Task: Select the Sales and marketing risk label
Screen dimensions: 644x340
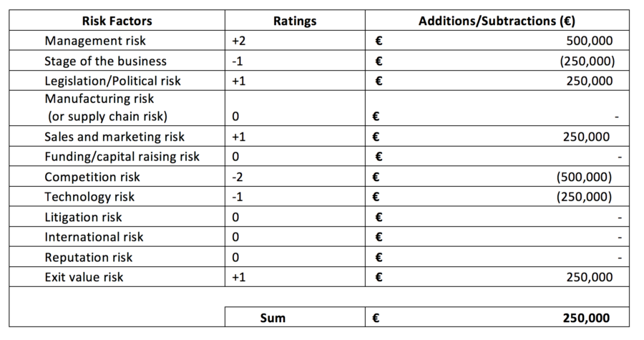Action: click(114, 137)
